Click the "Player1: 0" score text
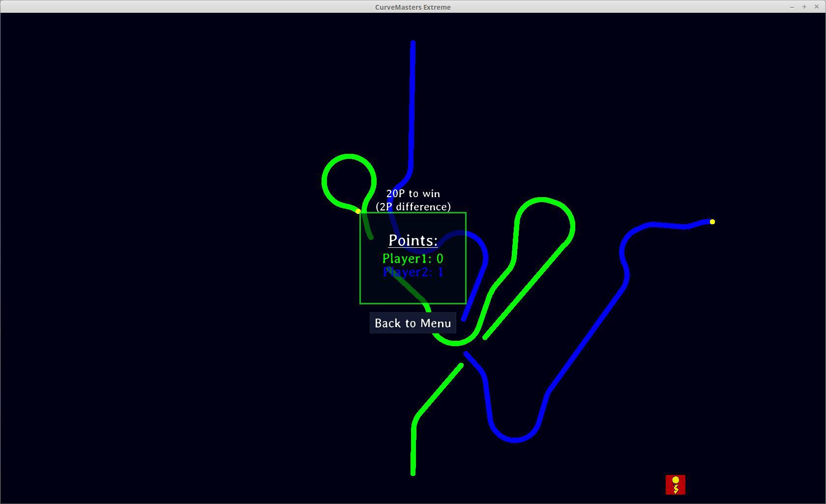The width and height of the screenshot is (826, 504). (413, 259)
